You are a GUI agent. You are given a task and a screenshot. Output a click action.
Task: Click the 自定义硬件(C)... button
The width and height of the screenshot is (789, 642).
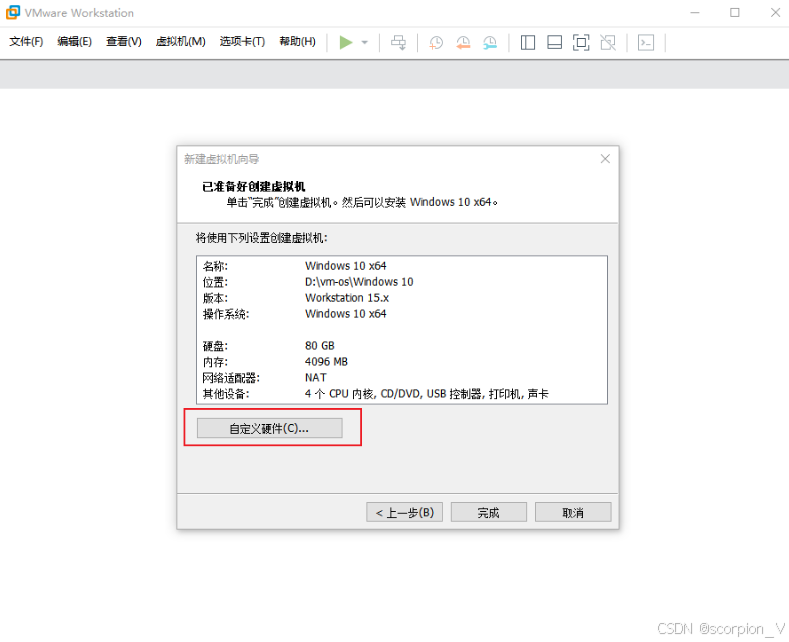[270, 428]
